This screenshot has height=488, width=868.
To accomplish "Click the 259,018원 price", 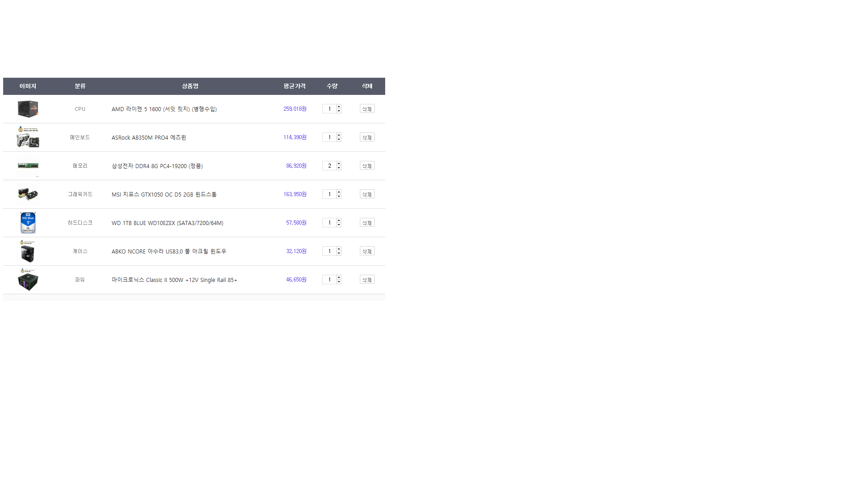I will point(295,109).
